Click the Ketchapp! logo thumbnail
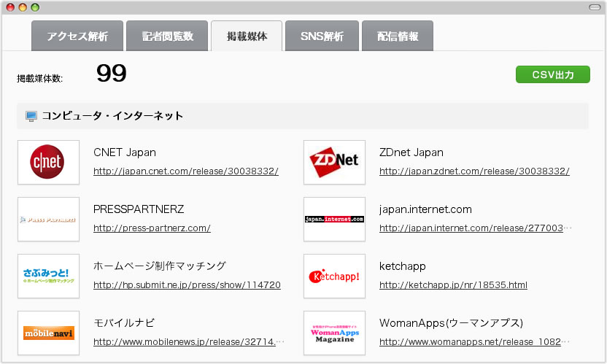The width and height of the screenshot is (607, 364). pyautogui.click(x=334, y=276)
